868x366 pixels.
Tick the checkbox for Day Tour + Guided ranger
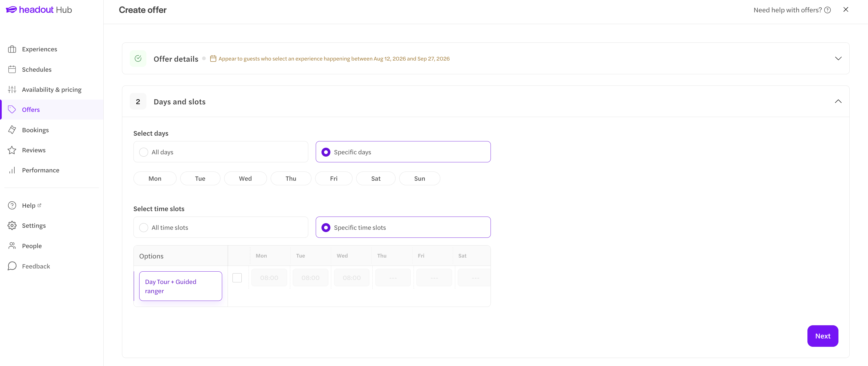pyautogui.click(x=237, y=278)
